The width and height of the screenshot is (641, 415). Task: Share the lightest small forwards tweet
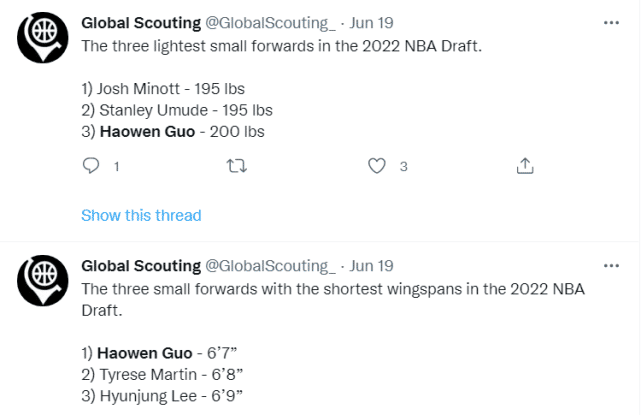(524, 166)
